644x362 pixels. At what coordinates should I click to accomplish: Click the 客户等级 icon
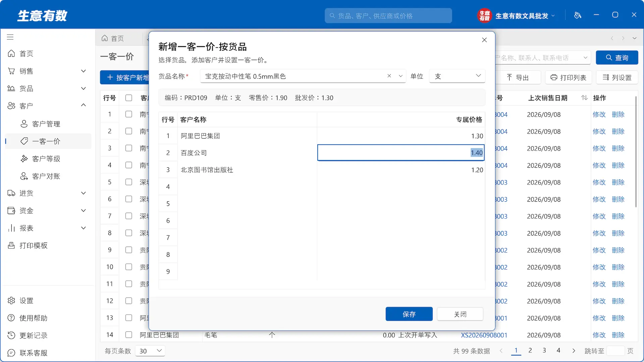(x=24, y=159)
